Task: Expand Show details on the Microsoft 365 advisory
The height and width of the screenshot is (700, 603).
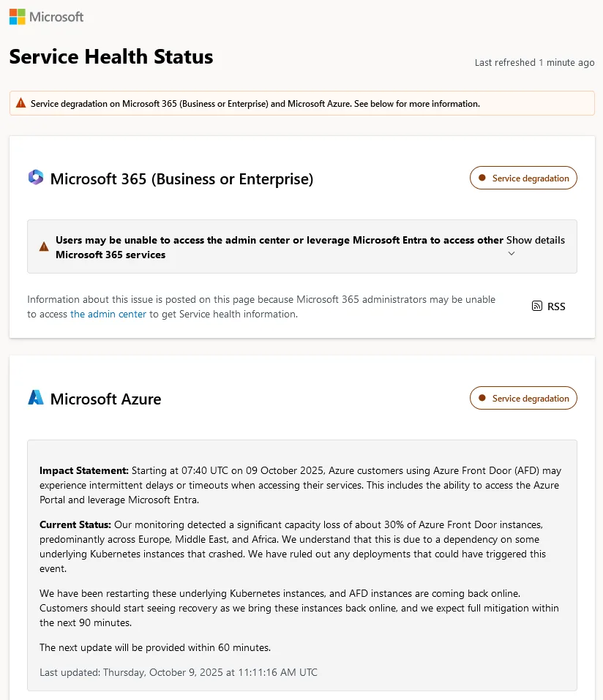Action: (537, 239)
